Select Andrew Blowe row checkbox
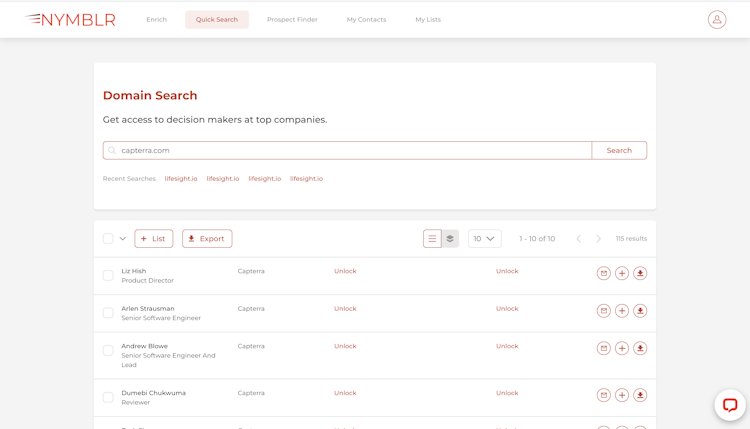This screenshot has width=750, height=429. pos(108,351)
